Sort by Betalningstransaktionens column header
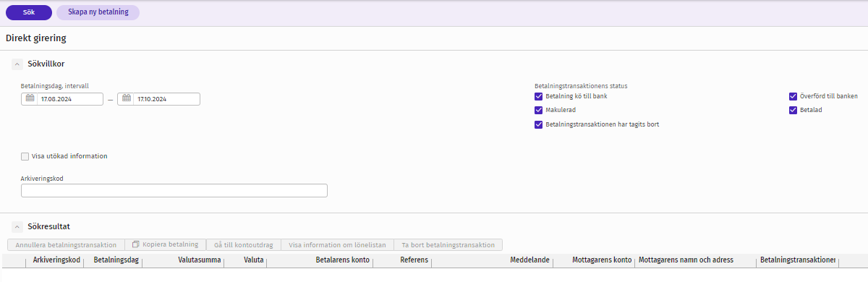The width and height of the screenshot is (868, 282). point(798,260)
